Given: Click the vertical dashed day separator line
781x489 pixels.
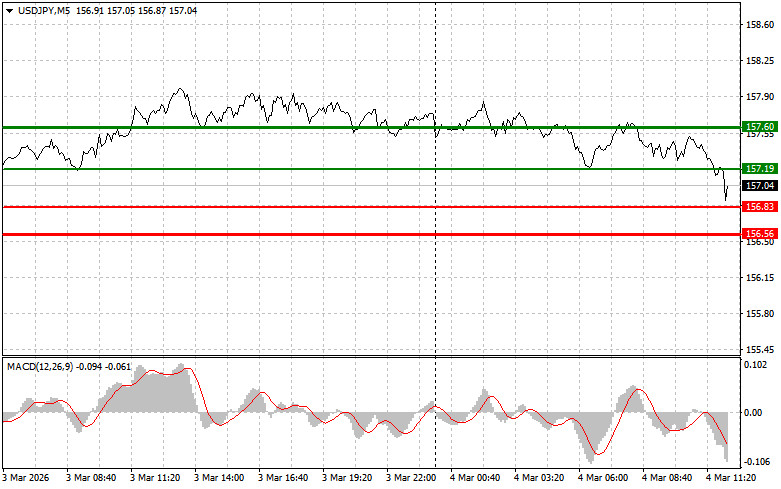Looking at the screenshot, I should tap(435, 300).
